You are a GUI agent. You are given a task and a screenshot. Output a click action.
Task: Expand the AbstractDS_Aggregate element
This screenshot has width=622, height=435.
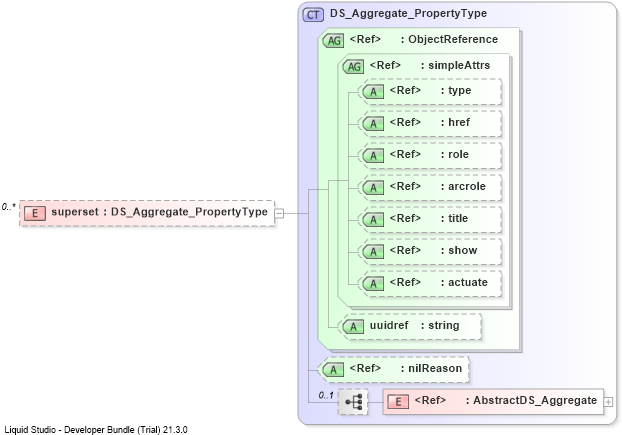[608, 402]
